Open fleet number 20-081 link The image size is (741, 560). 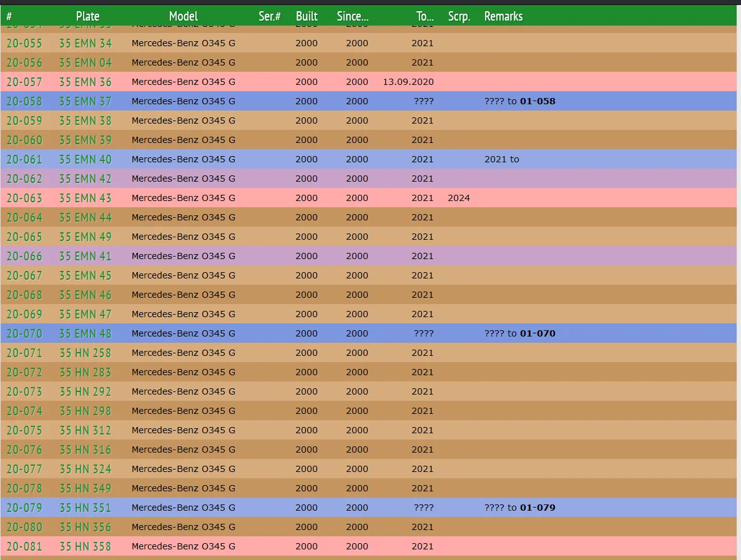24,546
